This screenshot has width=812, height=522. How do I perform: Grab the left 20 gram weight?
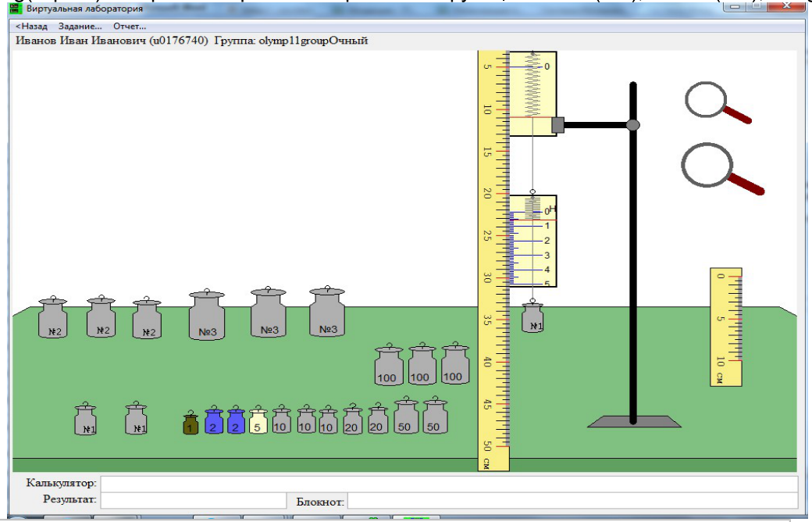tap(353, 420)
